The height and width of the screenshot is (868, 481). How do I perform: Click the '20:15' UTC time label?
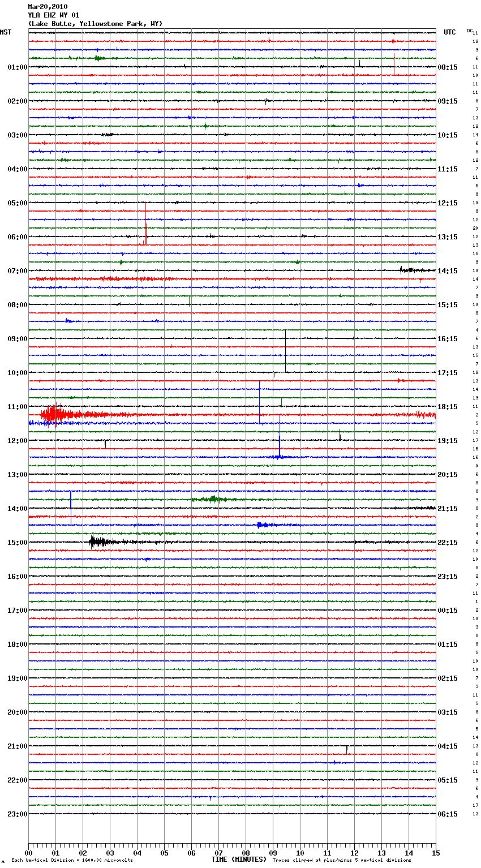pyautogui.click(x=448, y=475)
